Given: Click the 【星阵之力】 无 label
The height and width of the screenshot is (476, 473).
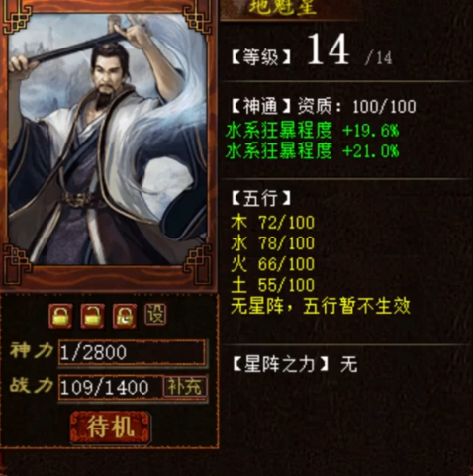Looking at the screenshot, I should tap(295, 364).
